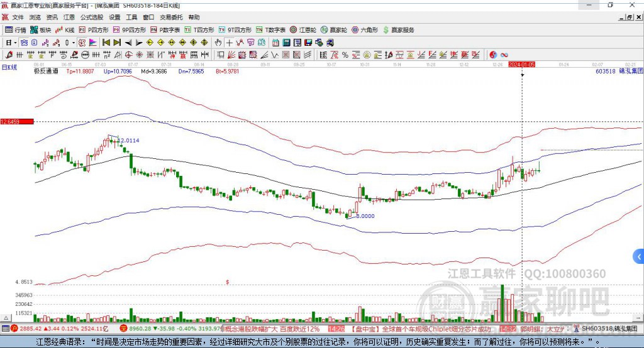Open 赢家服务 with dollar icon
The width and height of the screenshot is (644, 348).
coord(398,30)
